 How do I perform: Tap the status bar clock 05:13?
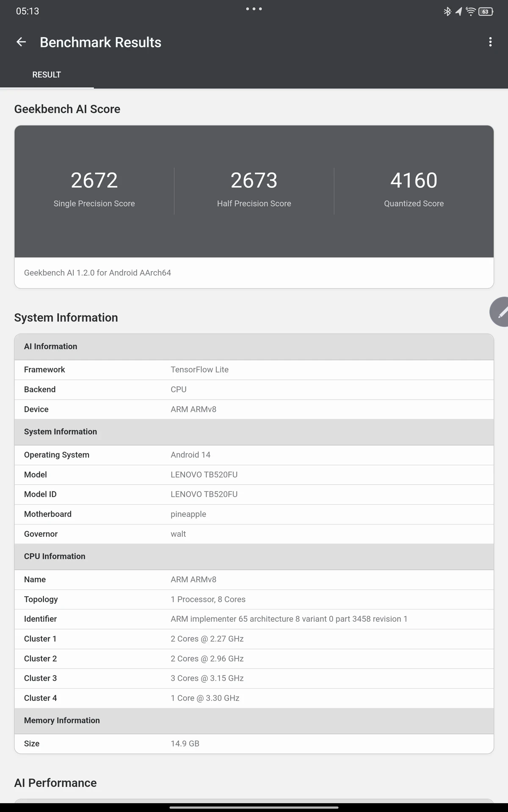28,11
